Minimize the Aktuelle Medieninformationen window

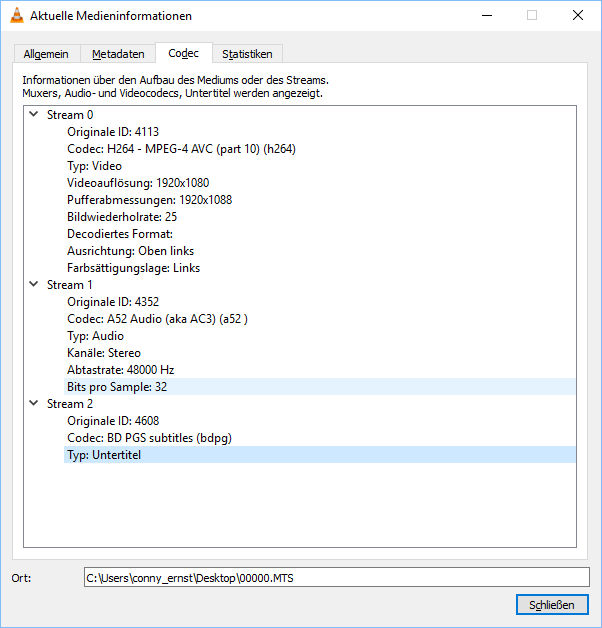(x=487, y=15)
